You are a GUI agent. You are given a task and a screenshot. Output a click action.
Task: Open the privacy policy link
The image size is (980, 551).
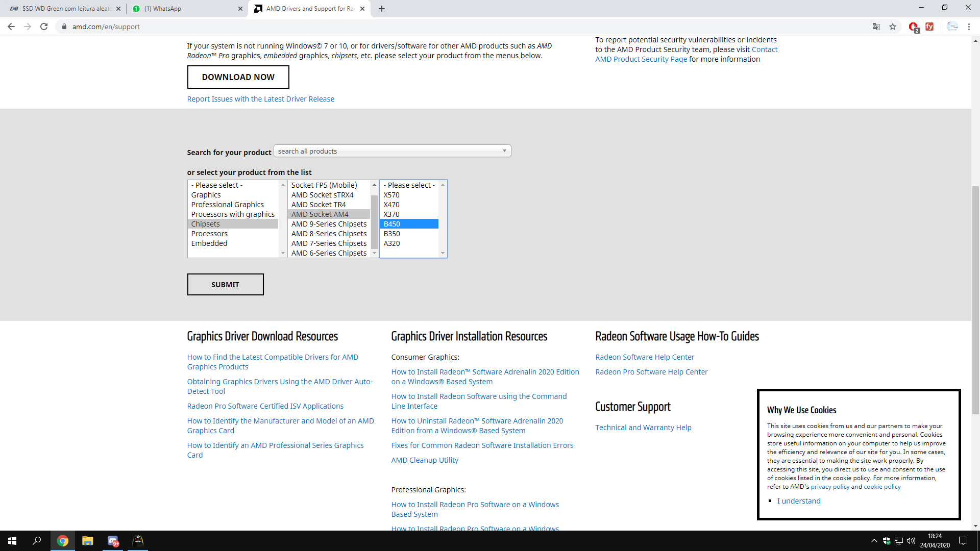[830, 487]
